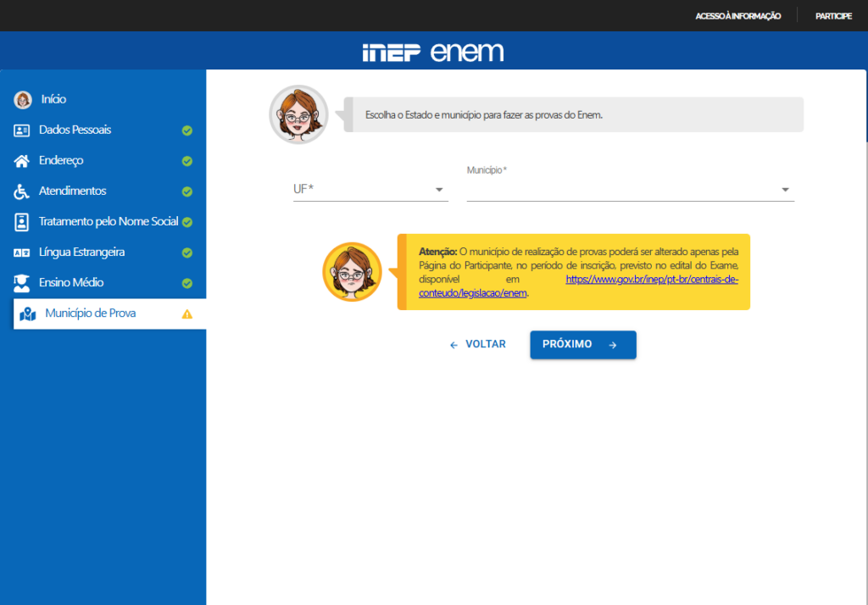Click PARTICIPE in top bar
The image size is (868, 605).
(833, 16)
